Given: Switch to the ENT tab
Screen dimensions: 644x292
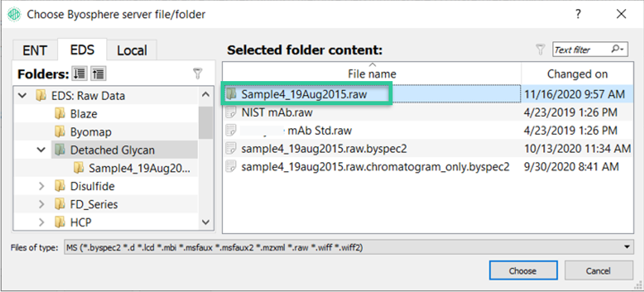Looking at the screenshot, I should (35, 50).
